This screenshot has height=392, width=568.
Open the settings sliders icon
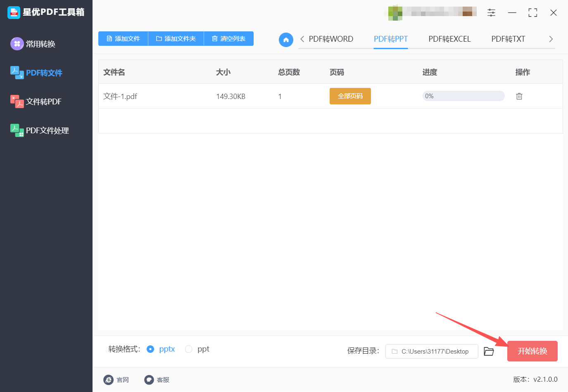click(491, 13)
